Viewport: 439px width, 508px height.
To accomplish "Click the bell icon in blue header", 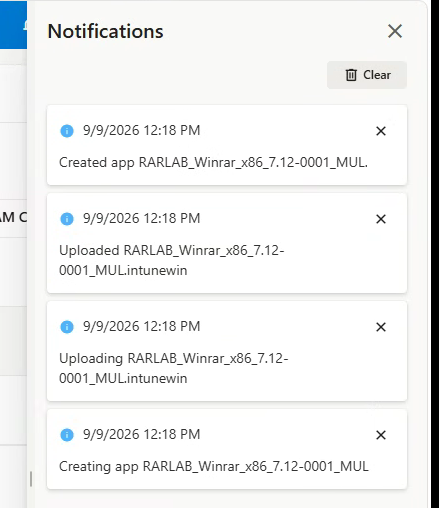I will (x=25, y=25).
